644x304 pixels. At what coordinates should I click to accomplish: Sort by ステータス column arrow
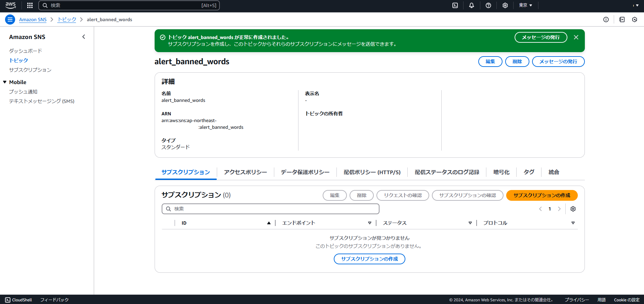pos(470,223)
